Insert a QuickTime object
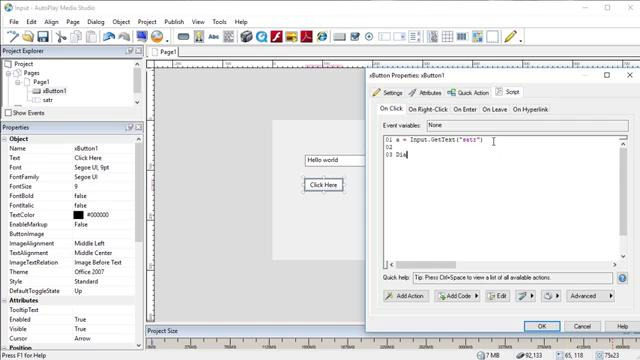 click(261, 37)
